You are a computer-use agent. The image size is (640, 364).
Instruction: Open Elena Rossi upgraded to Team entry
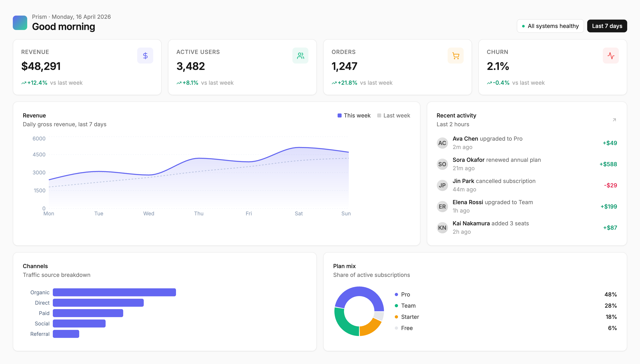coord(527,207)
